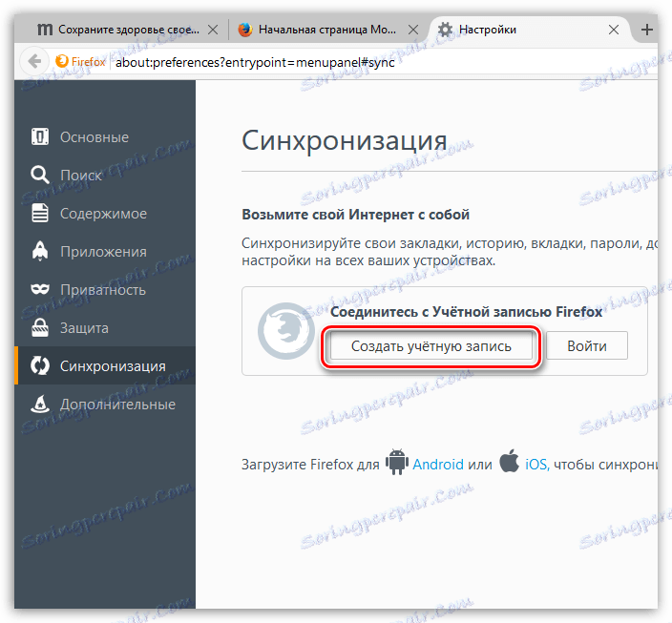Image resolution: width=672 pixels, height=623 pixels.
Task: Open the new tab plus button
Action: [x=646, y=30]
